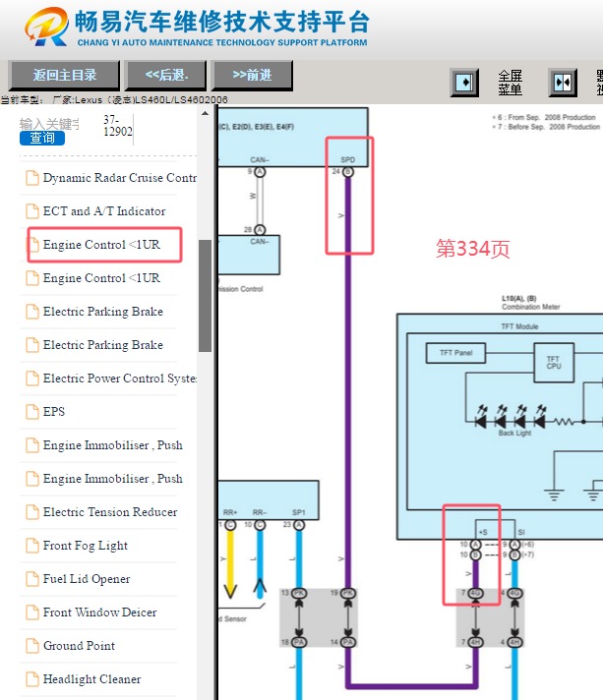This screenshot has width=603, height=700.
Task: Click document icon beside EPS
Action: 32,412
